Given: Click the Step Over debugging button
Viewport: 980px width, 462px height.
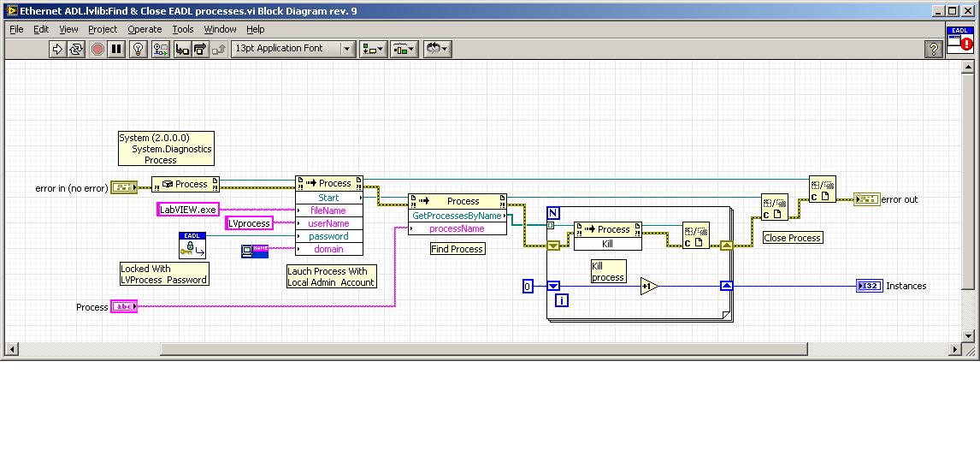Looking at the screenshot, I should pyautogui.click(x=200, y=50).
